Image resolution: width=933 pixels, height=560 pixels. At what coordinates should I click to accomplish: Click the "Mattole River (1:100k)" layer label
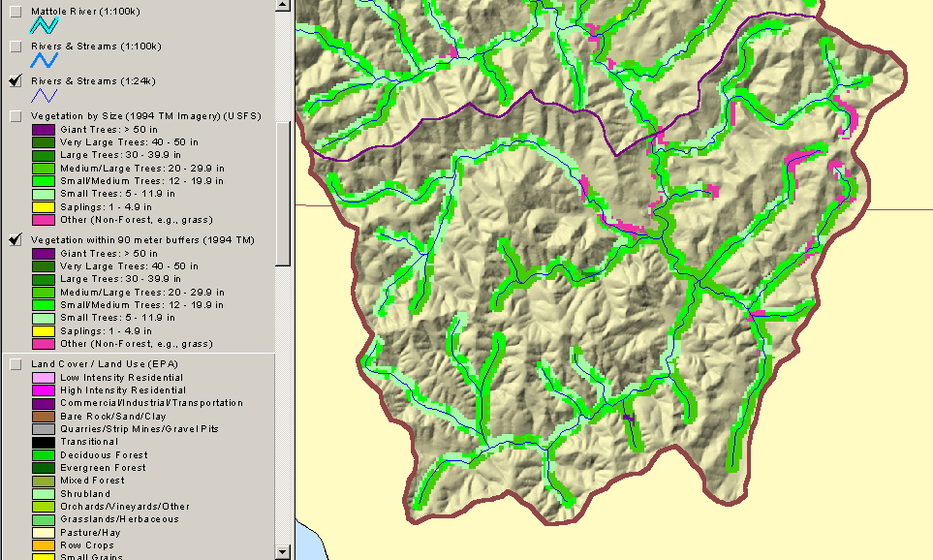point(85,12)
